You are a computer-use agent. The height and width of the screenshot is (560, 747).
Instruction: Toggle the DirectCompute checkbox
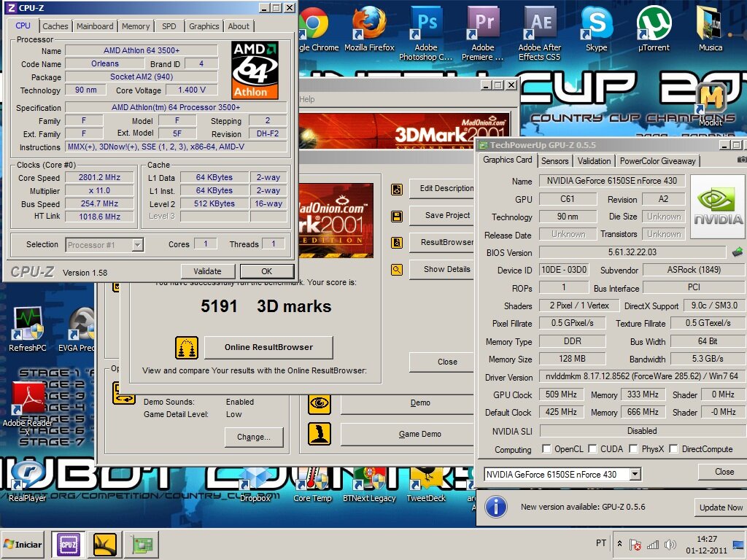[673, 449]
